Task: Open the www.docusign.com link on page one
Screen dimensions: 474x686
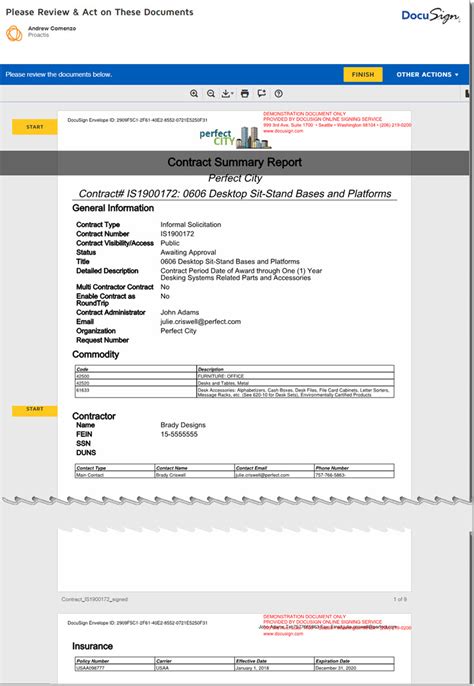Action: point(283,131)
